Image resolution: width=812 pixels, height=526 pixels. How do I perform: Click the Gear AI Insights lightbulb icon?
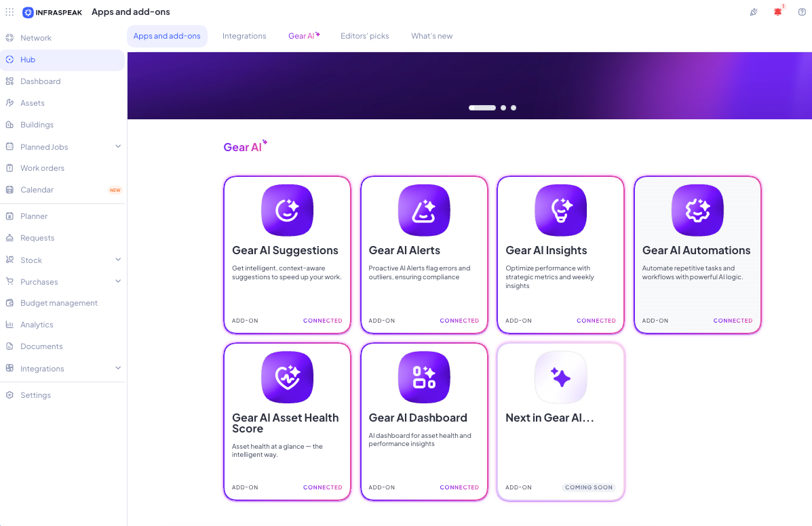click(x=561, y=211)
